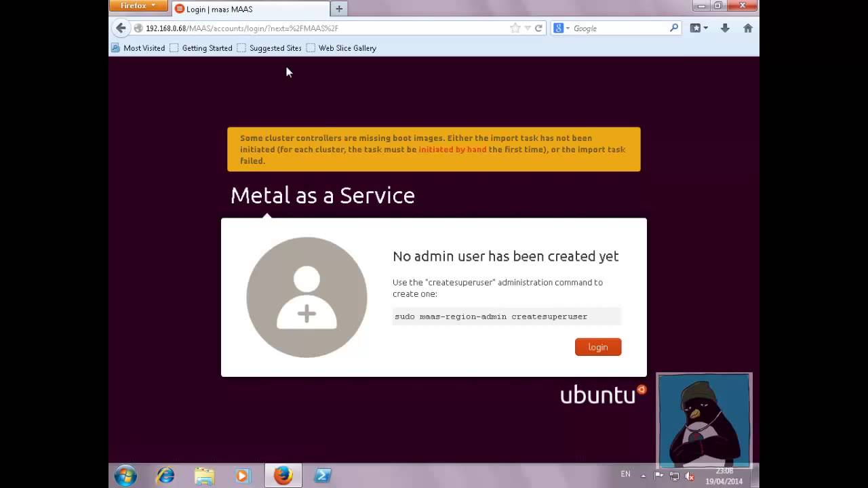Open the Windows Start menu
The width and height of the screenshot is (868, 488).
[125, 476]
